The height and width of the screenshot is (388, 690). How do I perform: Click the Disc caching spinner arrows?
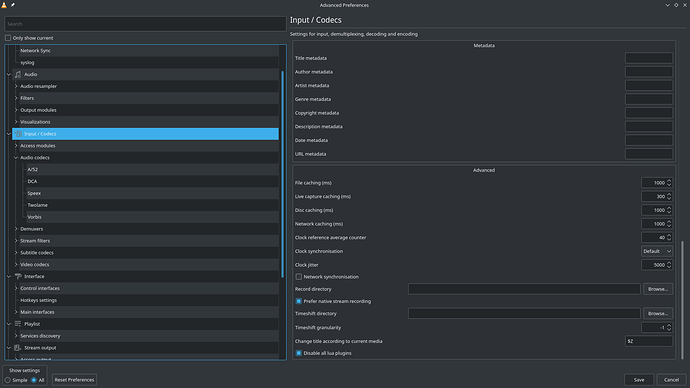(669, 210)
